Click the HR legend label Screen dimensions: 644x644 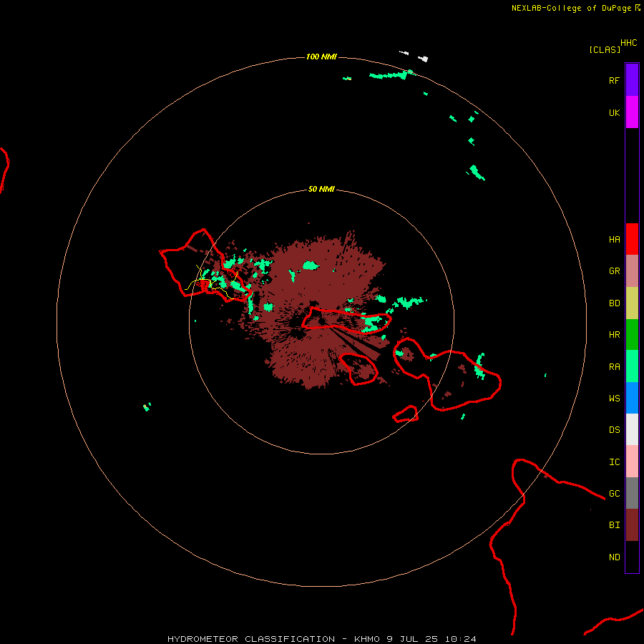click(x=615, y=335)
